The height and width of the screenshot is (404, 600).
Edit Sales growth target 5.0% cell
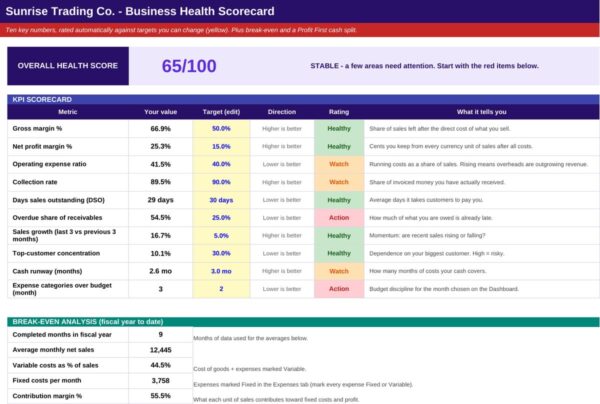point(221,236)
